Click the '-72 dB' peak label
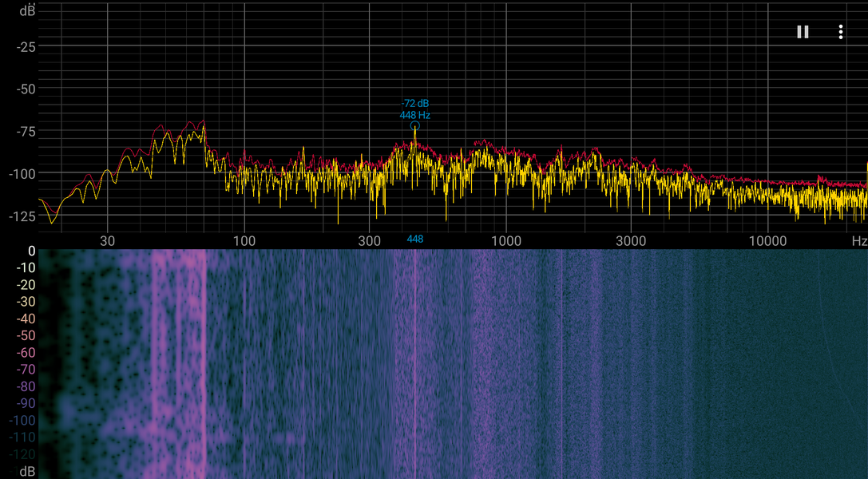The height and width of the screenshot is (479, 868). tap(415, 104)
